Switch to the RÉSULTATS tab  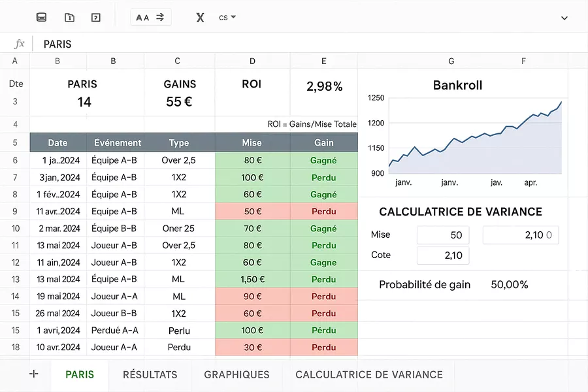click(150, 374)
